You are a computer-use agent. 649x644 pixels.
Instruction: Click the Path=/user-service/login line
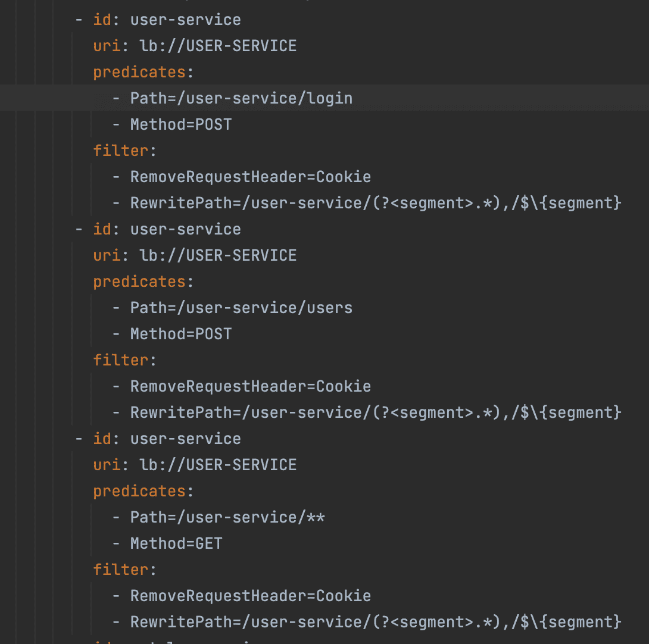[241, 98]
